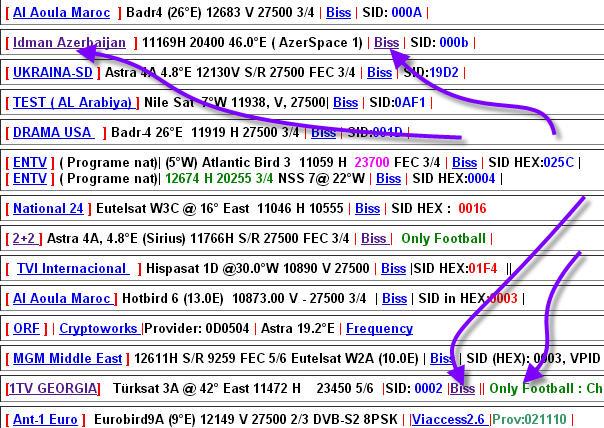
Task: Select red SID HEX value 0016
Action: pos(472,208)
